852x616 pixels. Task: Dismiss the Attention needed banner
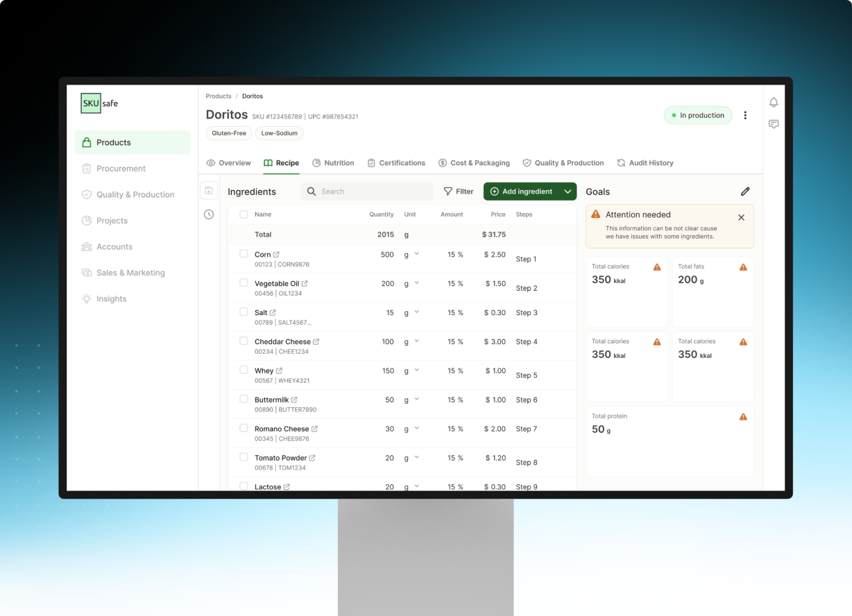741,217
